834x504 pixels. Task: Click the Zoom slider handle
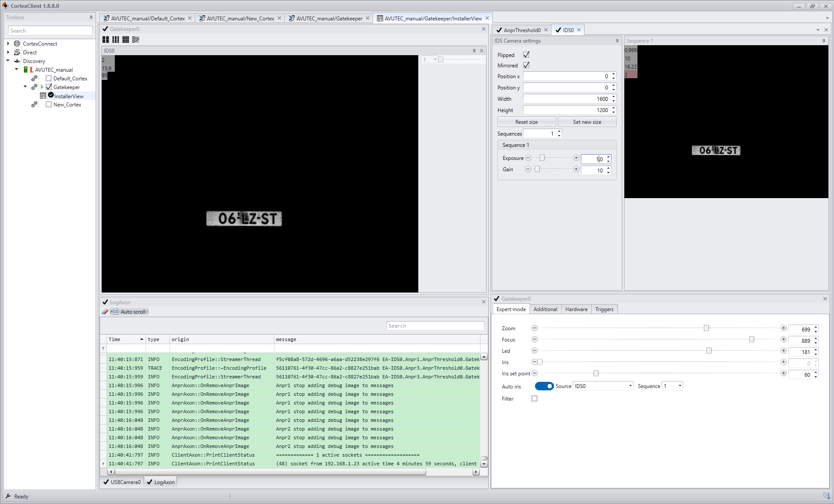[x=707, y=328]
